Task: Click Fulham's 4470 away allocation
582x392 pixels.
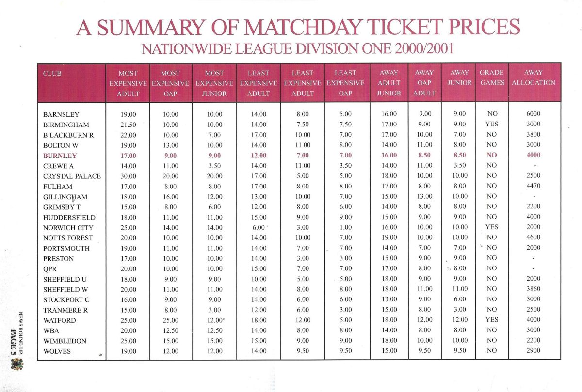Action: pos(533,187)
